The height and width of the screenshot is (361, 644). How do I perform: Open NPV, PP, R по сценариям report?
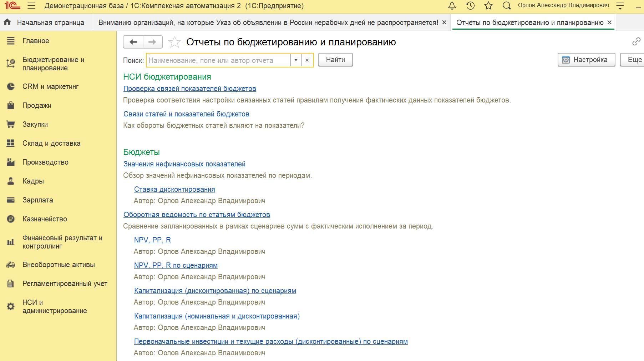[x=176, y=265]
